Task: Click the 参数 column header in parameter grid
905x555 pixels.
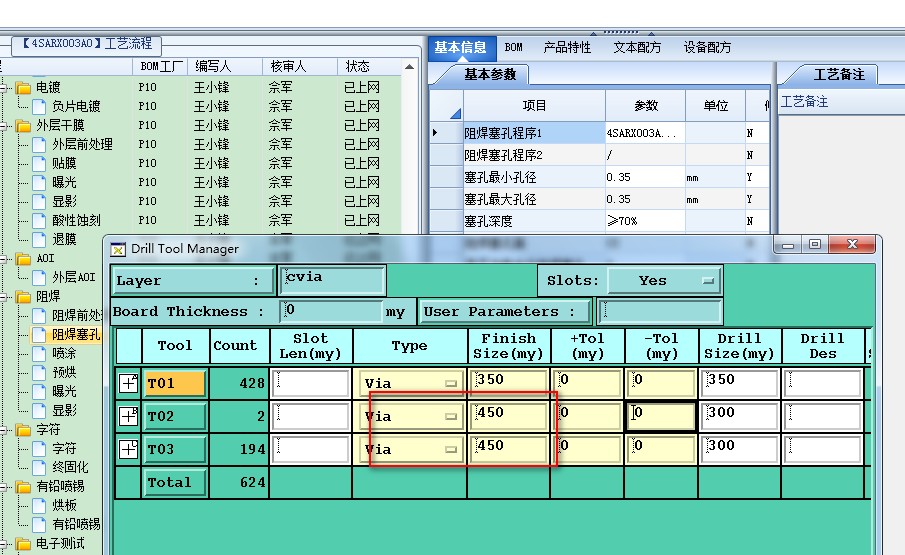Action: pyautogui.click(x=645, y=106)
